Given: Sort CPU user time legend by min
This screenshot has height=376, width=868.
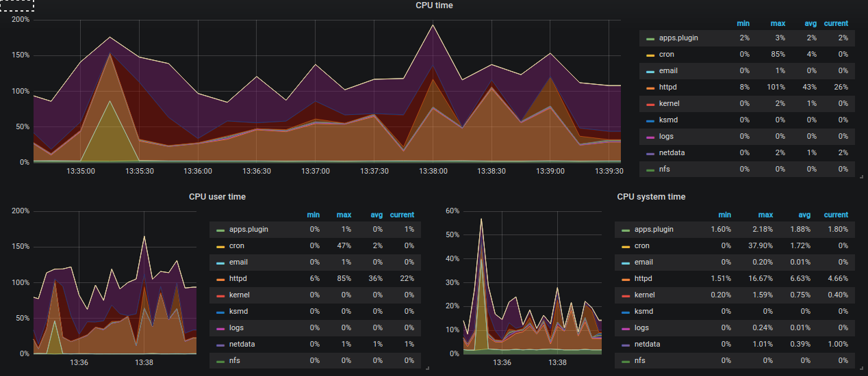Looking at the screenshot, I should click(x=314, y=215).
